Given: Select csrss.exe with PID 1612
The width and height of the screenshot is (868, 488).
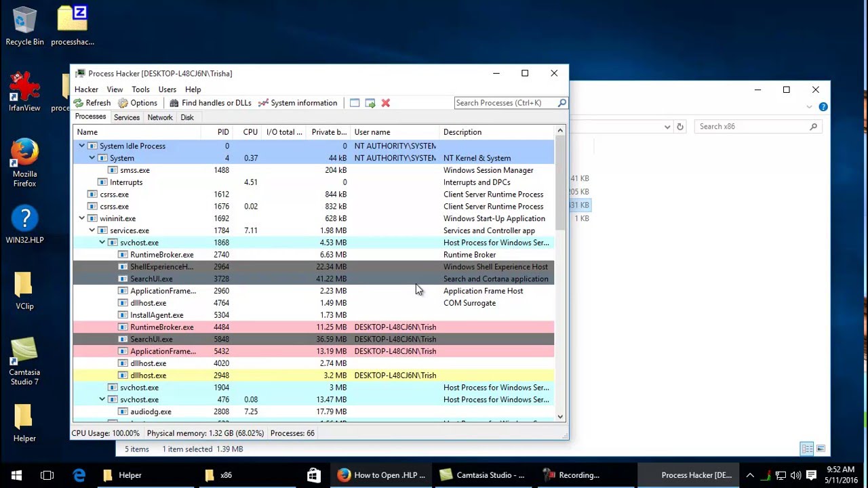Looking at the screenshot, I should pos(313,195).
